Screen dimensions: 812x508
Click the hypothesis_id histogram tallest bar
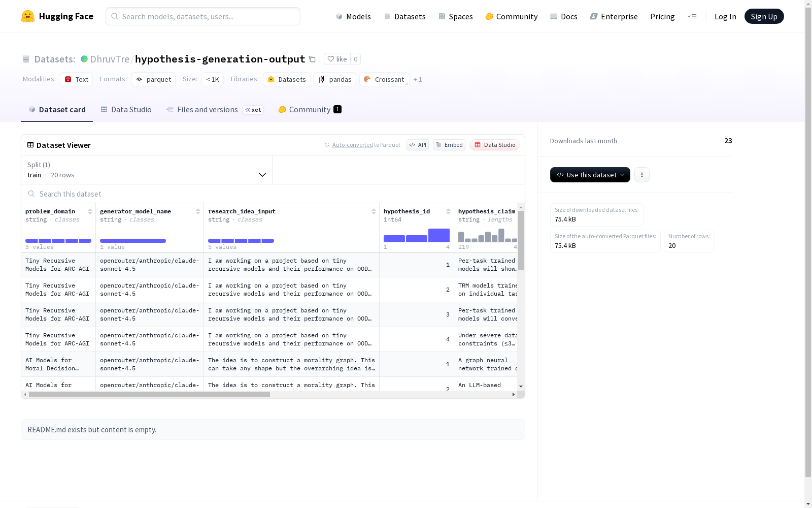(439, 235)
